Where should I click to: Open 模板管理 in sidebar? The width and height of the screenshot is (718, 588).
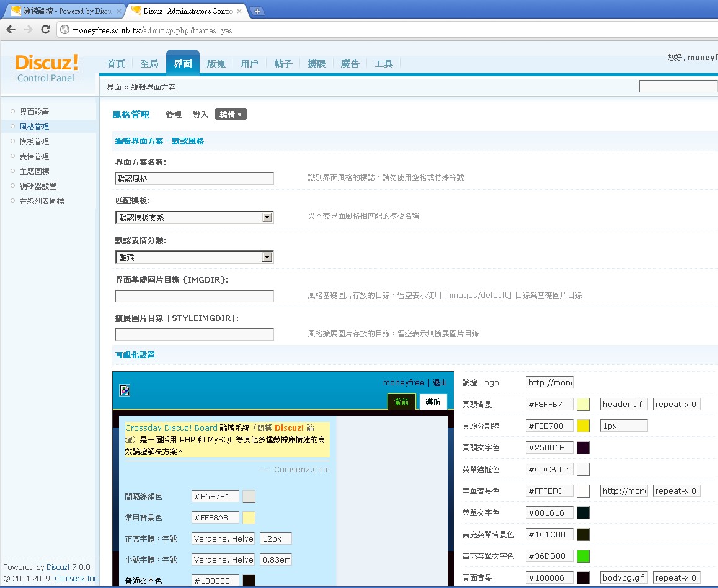pyautogui.click(x=34, y=141)
